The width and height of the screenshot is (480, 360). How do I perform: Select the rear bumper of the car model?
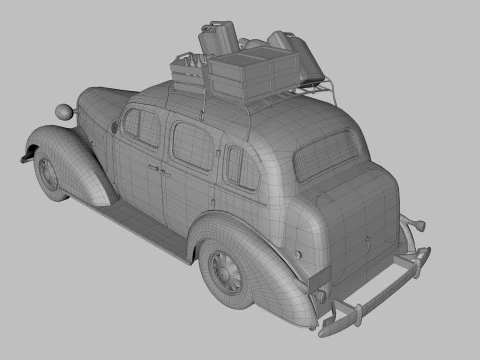coord(376,292)
